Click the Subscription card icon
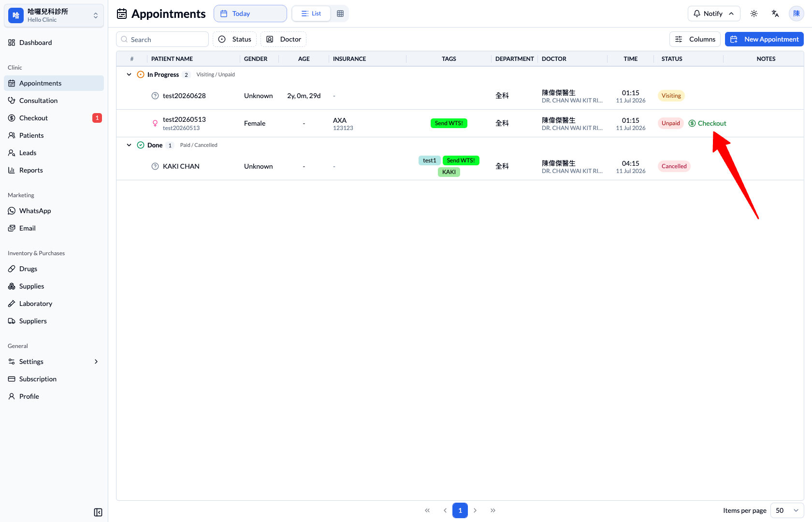This screenshot has height=522, width=812. (x=12, y=379)
